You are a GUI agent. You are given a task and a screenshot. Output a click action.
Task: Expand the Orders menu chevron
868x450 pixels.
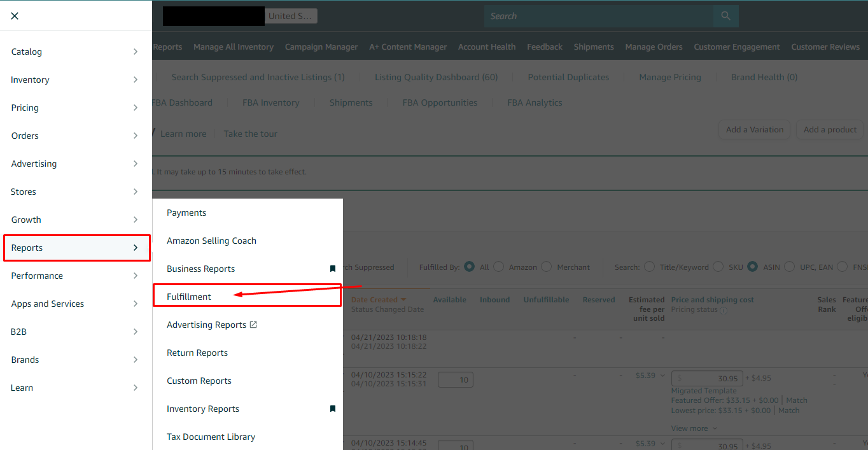tap(136, 136)
